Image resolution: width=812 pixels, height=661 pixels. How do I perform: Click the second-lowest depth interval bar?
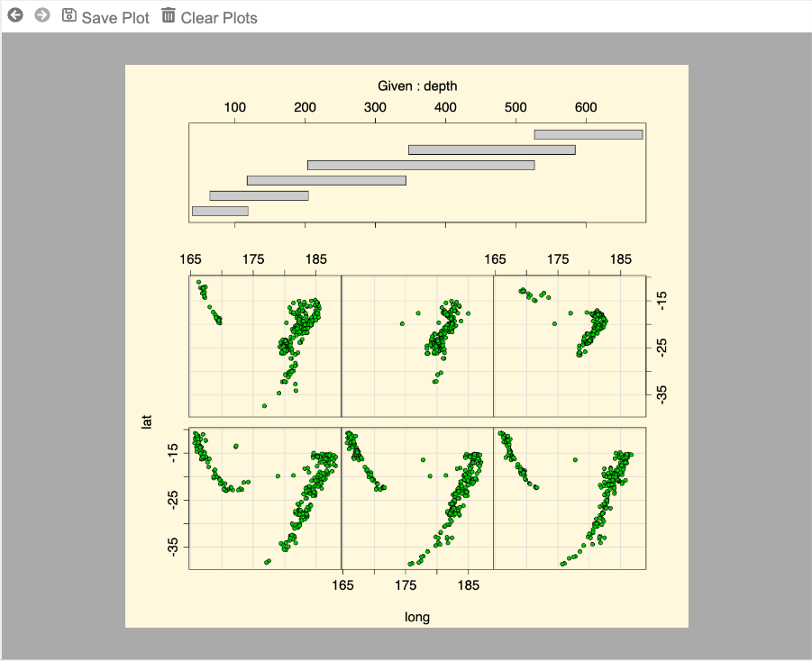[259, 195]
